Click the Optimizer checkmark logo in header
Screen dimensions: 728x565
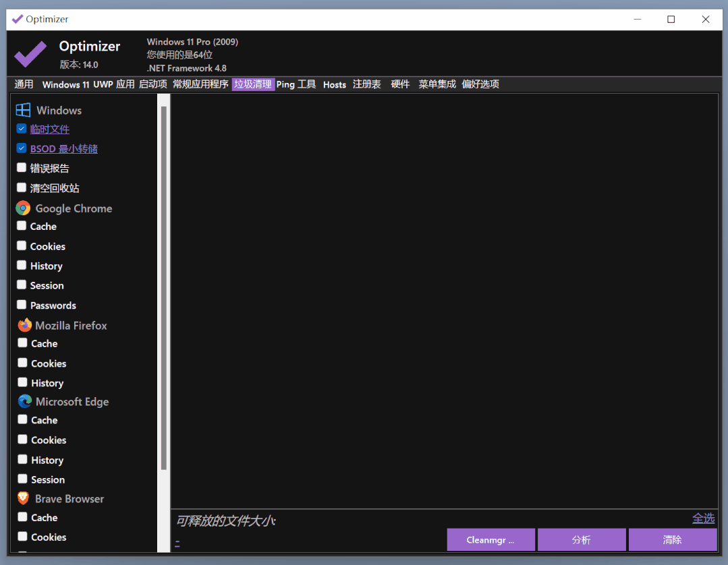point(30,54)
